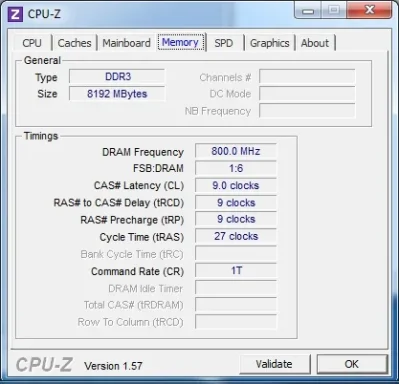Click the empty Row To Column field

(x=236, y=322)
